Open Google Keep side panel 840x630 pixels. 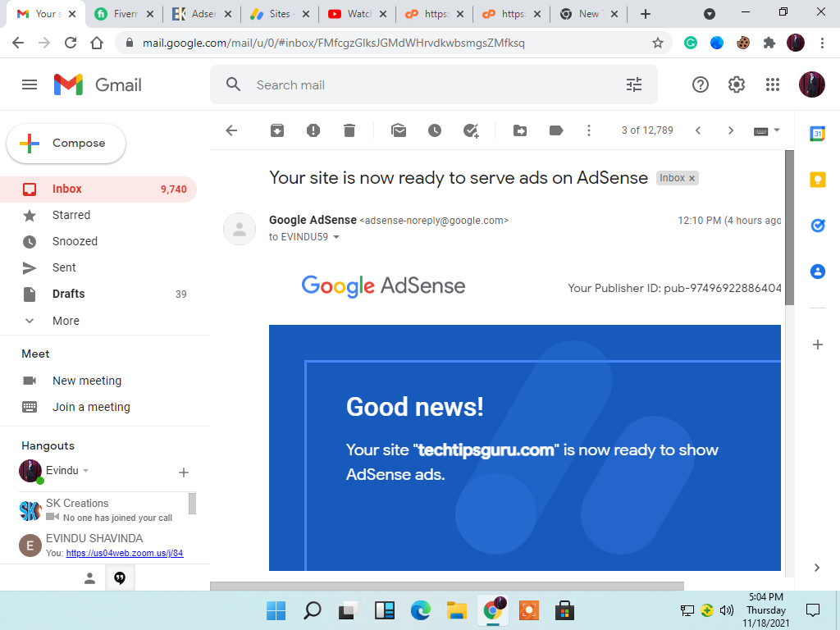click(818, 180)
